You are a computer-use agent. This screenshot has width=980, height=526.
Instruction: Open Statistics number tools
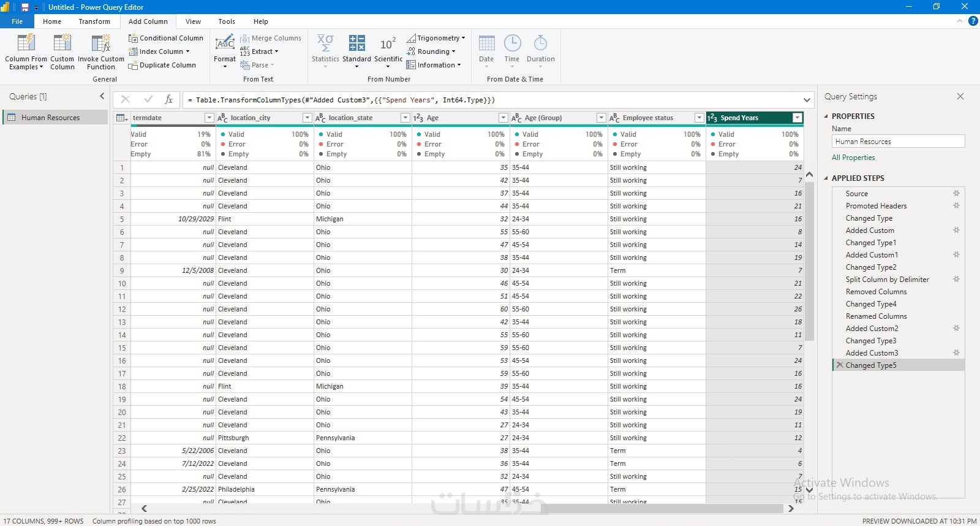[x=325, y=50]
